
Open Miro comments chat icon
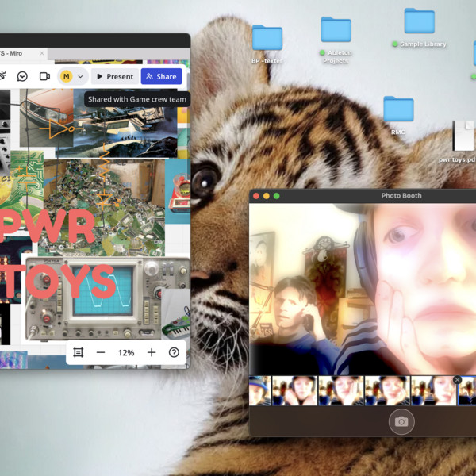pyautogui.click(x=22, y=76)
